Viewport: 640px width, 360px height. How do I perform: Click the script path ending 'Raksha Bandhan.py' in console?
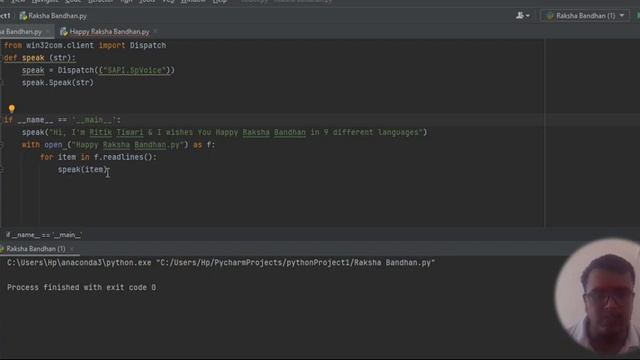[x=296, y=262]
